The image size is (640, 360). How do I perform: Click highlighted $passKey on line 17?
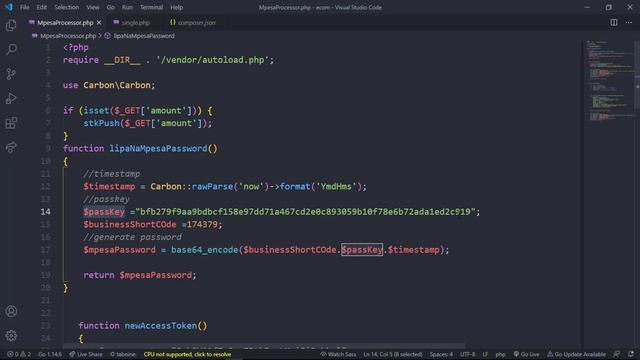tap(362, 250)
